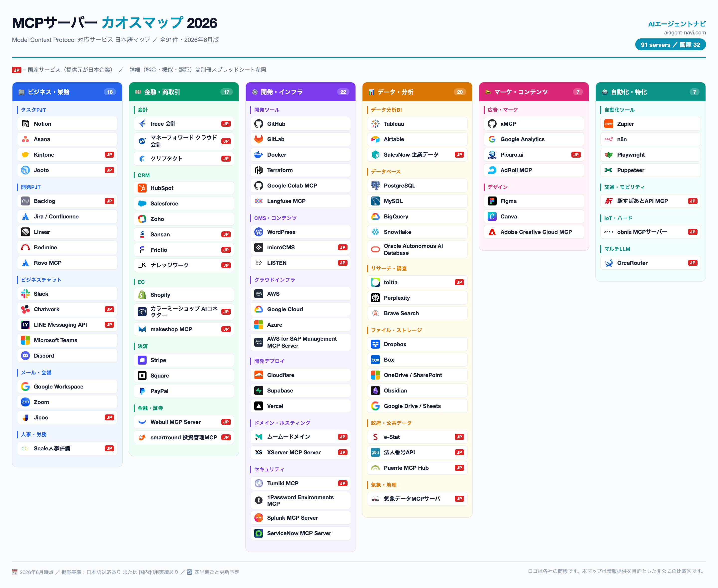Click the Chatwork icon
718x588 pixels.
click(25, 309)
